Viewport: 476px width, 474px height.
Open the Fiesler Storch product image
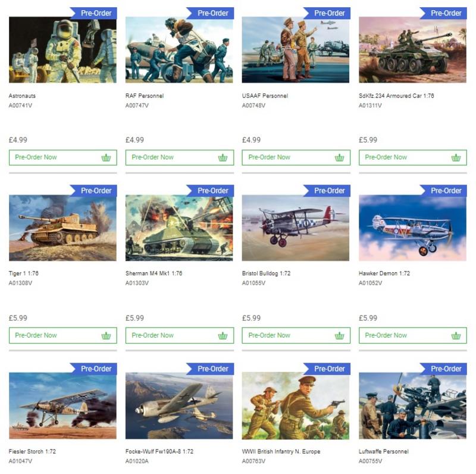pyautogui.click(x=62, y=406)
